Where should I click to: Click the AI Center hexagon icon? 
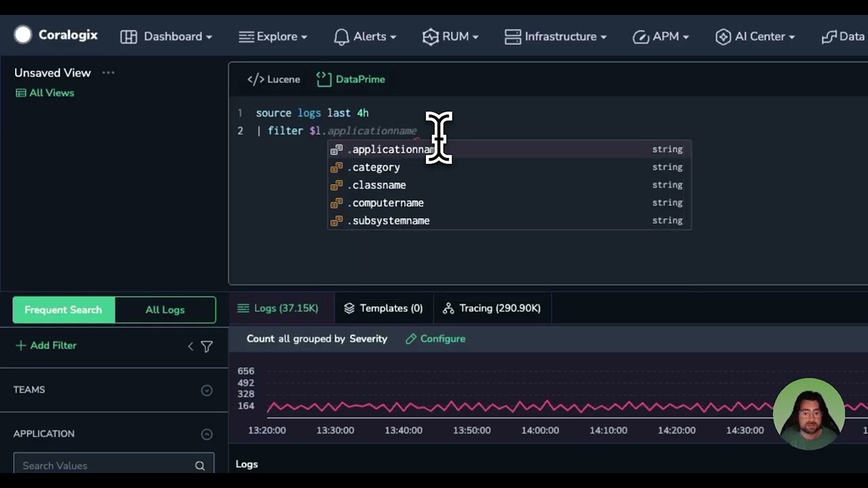coord(724,37)
